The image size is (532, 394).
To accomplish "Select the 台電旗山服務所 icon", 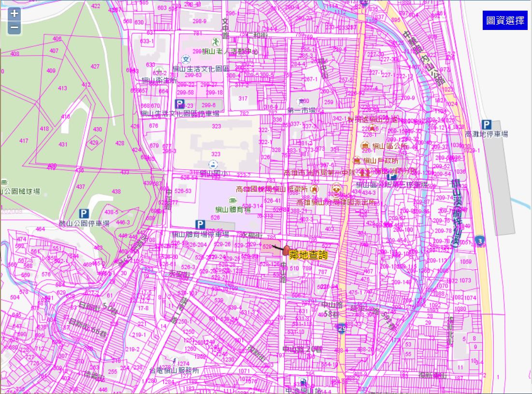I will click(174, 362).
